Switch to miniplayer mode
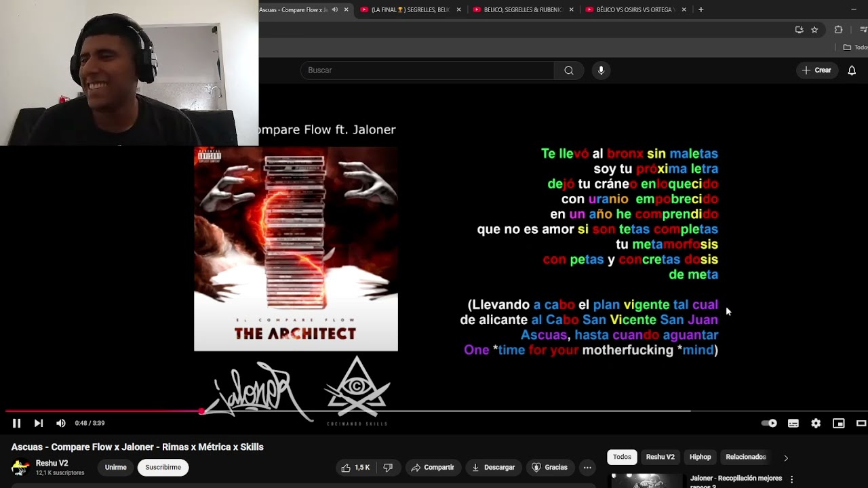Screen dimensions: 868x488 (x=839, y=423)
